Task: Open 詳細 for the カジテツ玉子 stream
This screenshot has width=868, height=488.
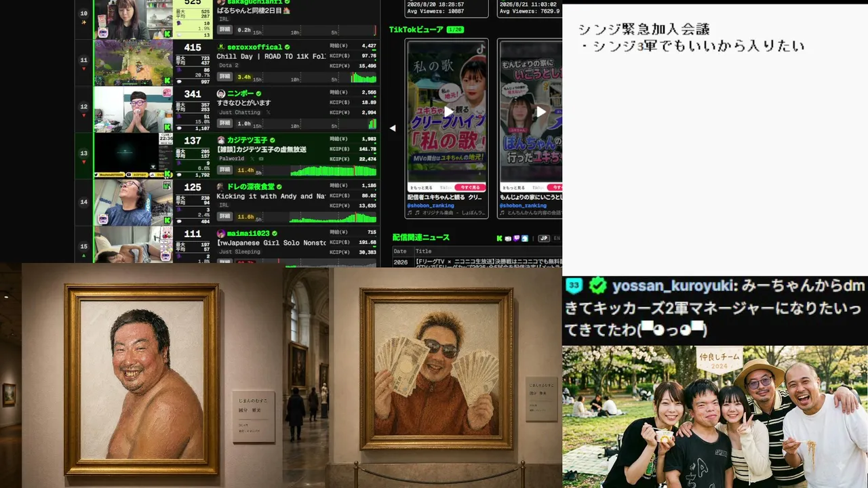Action: [224, 169]
